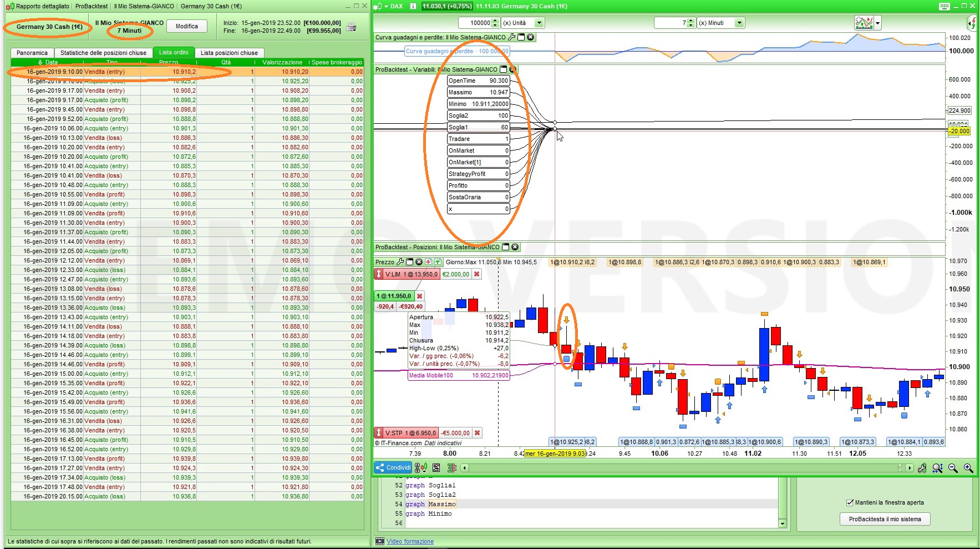
Task: Click the code editor scrollbar down arrow
Action: coord(783,523)
